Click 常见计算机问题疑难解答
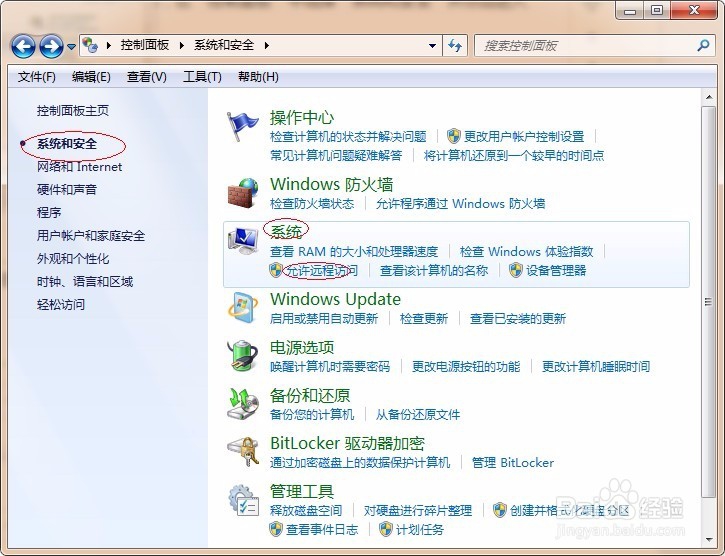Screen dimensions: 725x556 336,156
